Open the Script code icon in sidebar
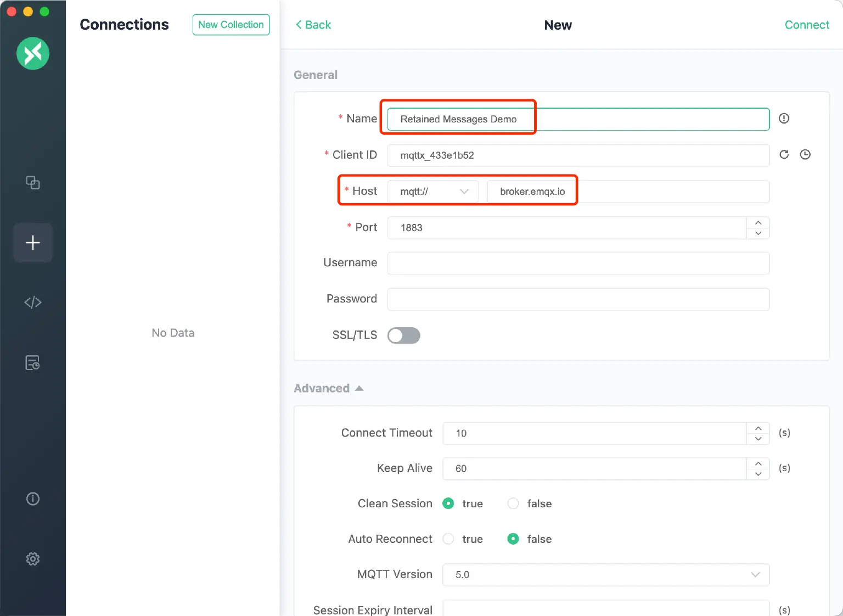The height and width of the screenshot is (616, 843). click(33, 303)
